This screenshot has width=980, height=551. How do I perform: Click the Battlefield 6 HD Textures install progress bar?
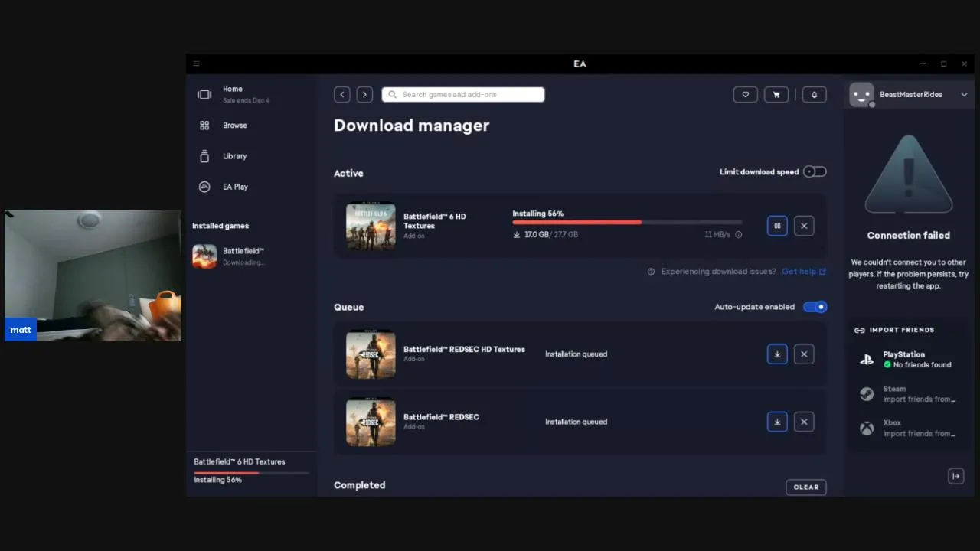pos(627,222)
